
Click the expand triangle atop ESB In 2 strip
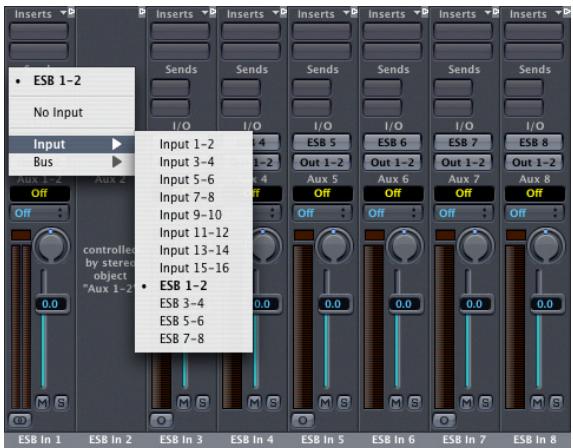142,13
